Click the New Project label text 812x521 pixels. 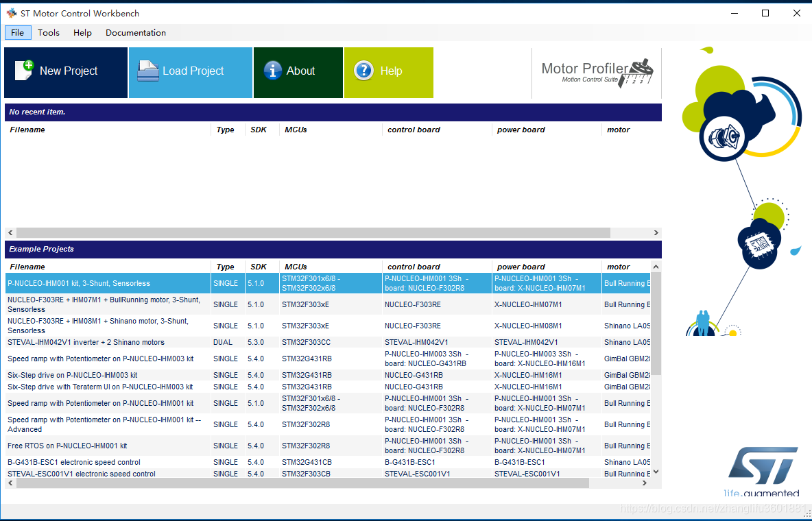point(69,71)
